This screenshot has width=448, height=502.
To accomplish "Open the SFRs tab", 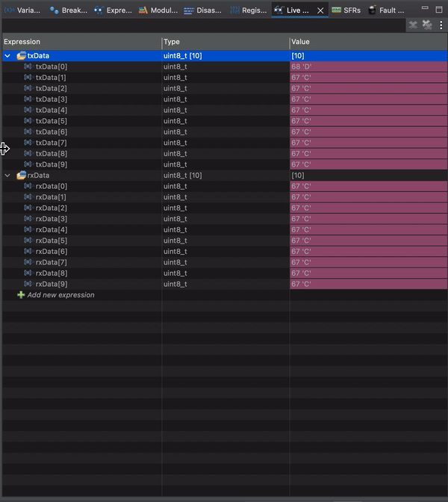I will coord(346,10).
